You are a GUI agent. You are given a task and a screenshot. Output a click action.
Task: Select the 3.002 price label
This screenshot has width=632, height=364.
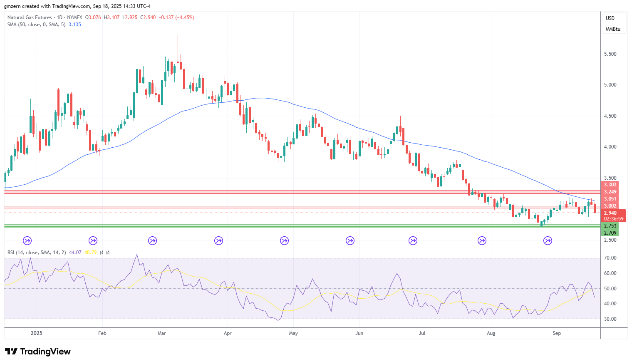click(610, 206)
